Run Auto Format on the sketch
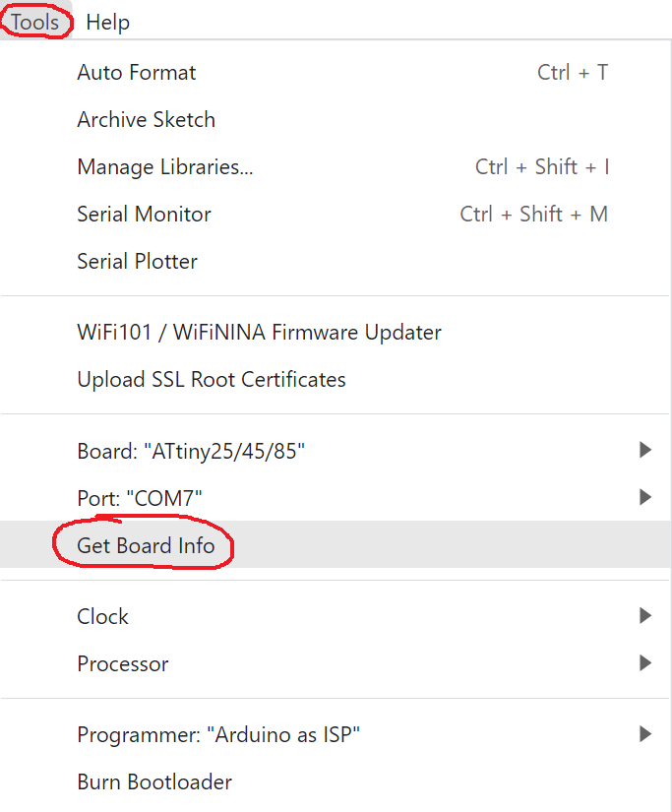This screenshot has height=812, width=672. pyautogui.click(x=137, y=73)
